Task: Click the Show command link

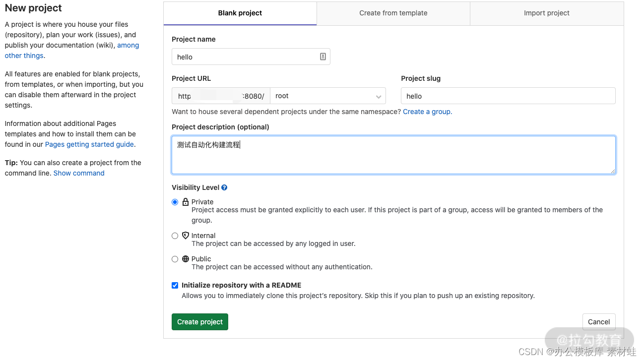Action: coord(79,173)
